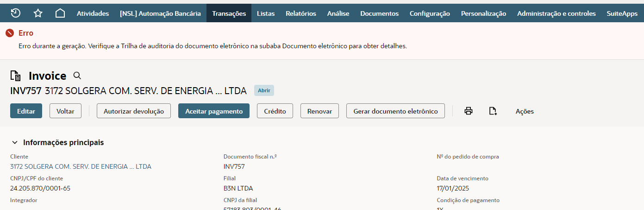Click the new document plus icon
The width and height of the screenshot is (644, 210).
tap(493, 111)
